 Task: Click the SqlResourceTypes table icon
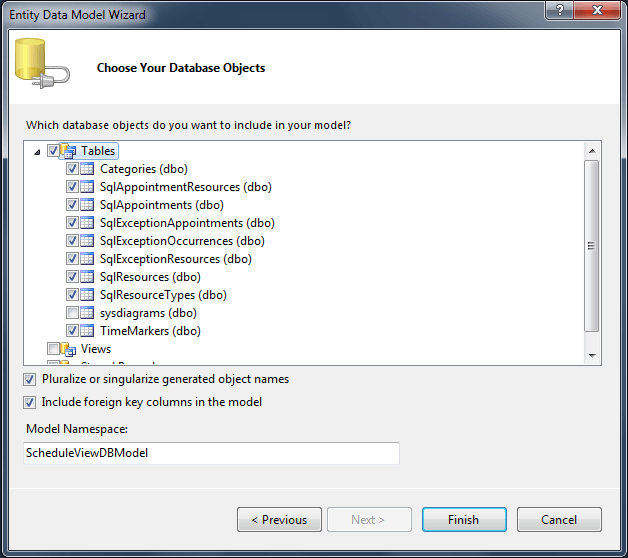(x=87, y=295)
